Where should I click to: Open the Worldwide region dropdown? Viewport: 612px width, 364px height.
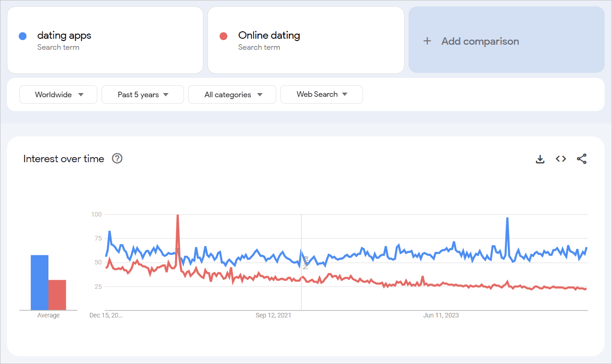click(58, 94)
